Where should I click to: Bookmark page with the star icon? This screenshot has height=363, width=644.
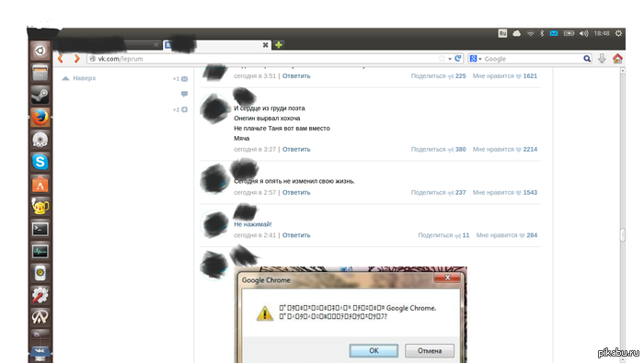click(442, 59)
